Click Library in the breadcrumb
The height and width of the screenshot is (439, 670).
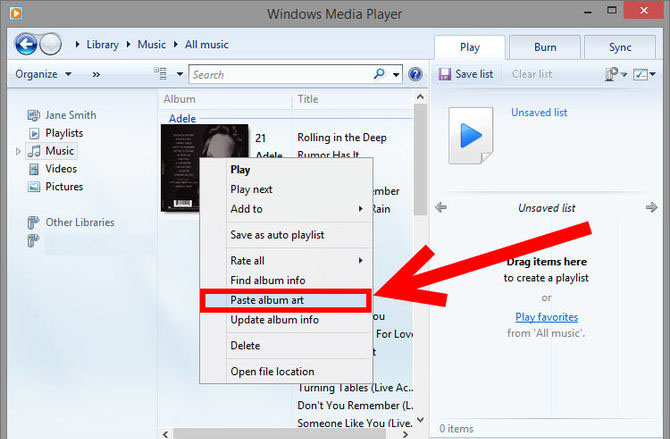point(103,44)
